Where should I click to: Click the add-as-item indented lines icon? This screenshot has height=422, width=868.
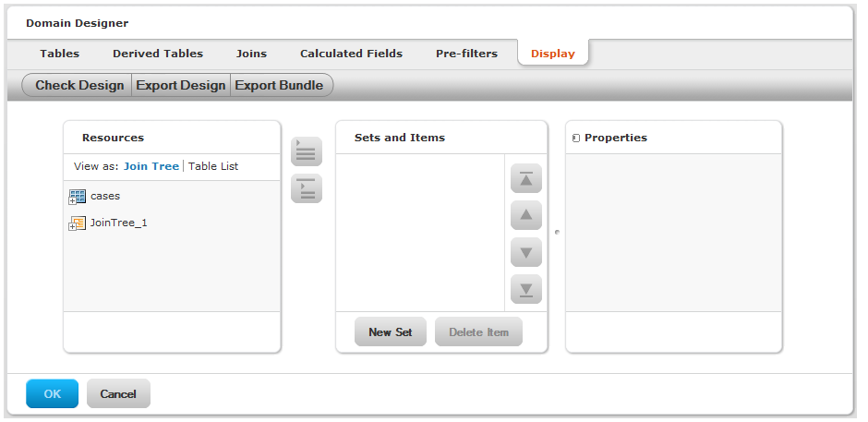(307, 188)
